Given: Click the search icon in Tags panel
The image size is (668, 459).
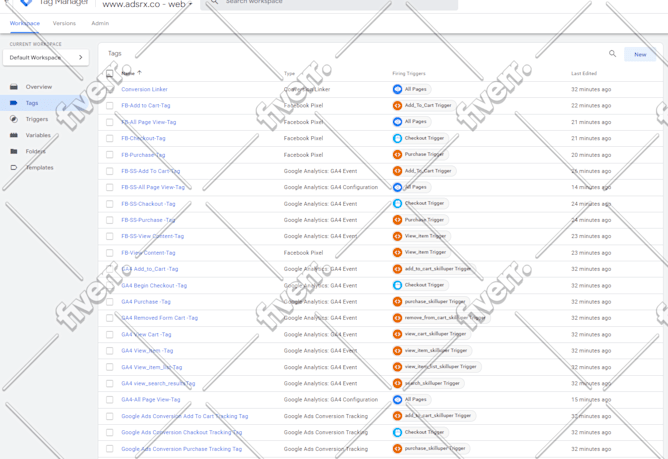Looking at the screenshot, I should [x=612, y=54].
